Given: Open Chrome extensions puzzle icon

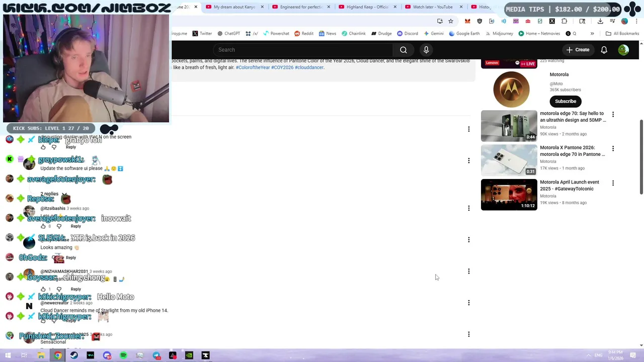Looking at the screenshot, I should [x=564, y=21].
